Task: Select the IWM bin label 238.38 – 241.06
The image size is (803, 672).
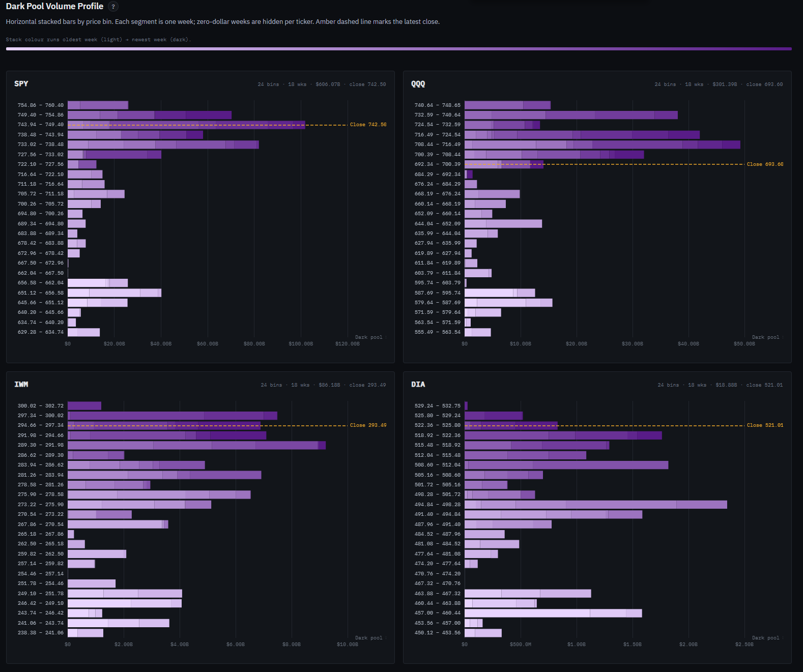Action: pyautogui.click(x=41, y=633)
